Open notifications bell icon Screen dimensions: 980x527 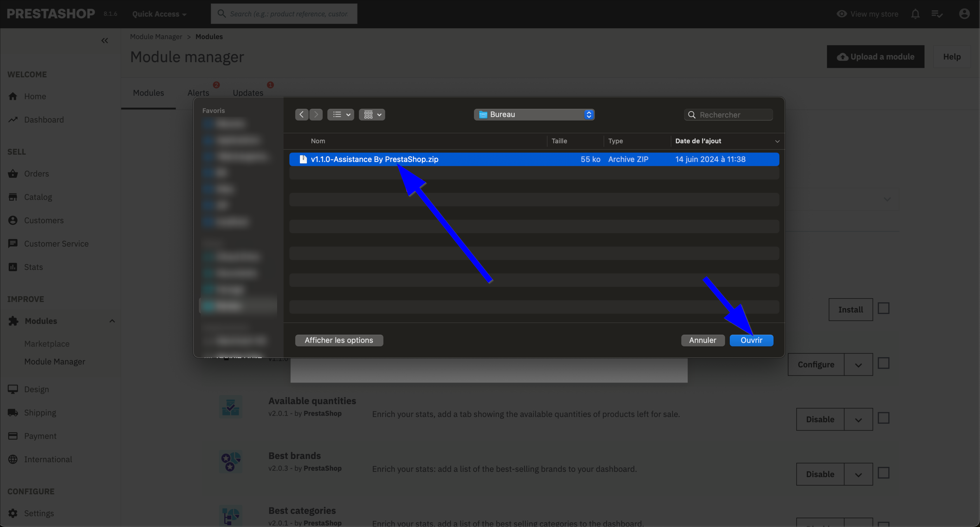click(x=915, y=14)
